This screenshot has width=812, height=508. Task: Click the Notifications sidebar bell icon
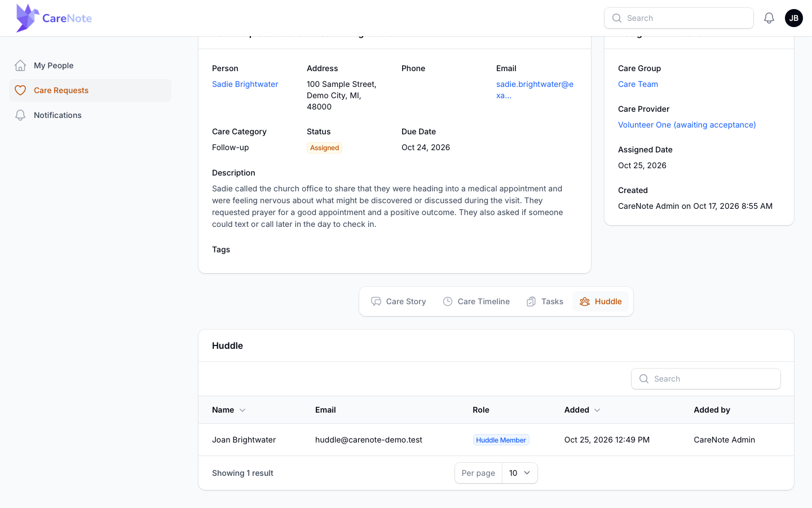20,115
